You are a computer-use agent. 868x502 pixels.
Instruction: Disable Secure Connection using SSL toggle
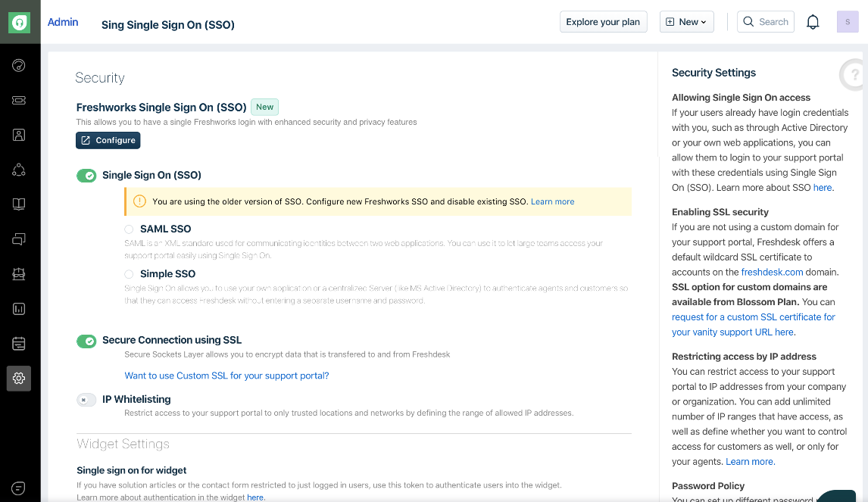click(x=86, y=341)
